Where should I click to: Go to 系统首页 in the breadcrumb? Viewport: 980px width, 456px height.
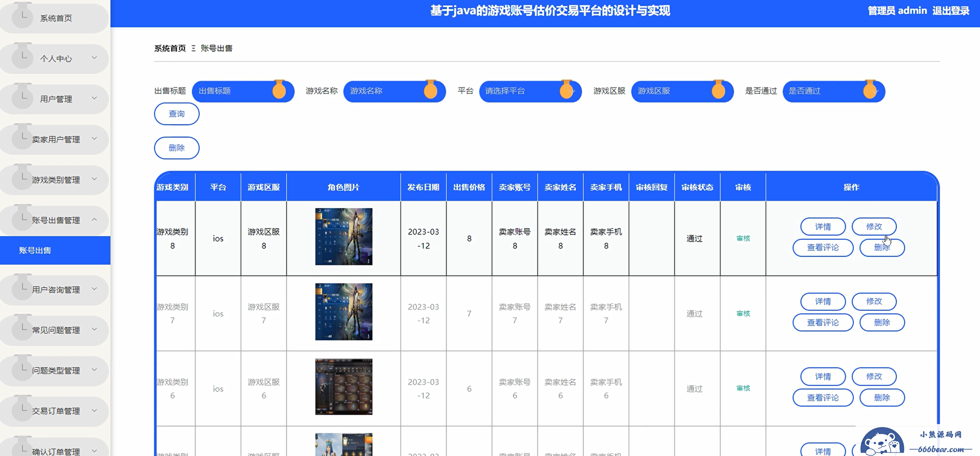click(x=170, y=48)
